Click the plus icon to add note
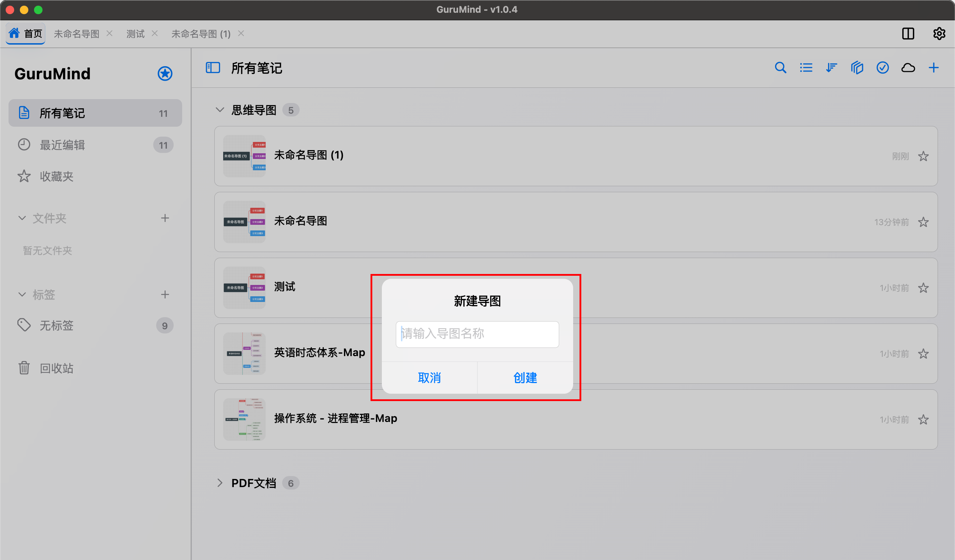 coord(933,68)
